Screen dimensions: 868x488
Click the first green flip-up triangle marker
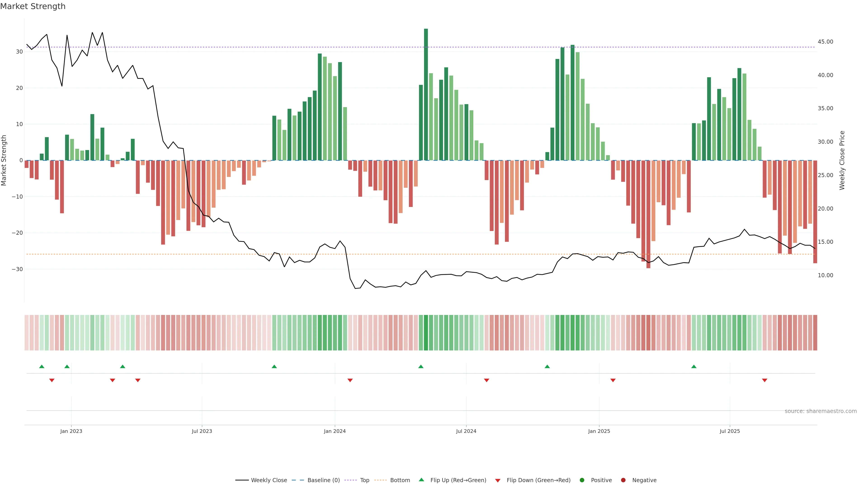pos(42,366)
